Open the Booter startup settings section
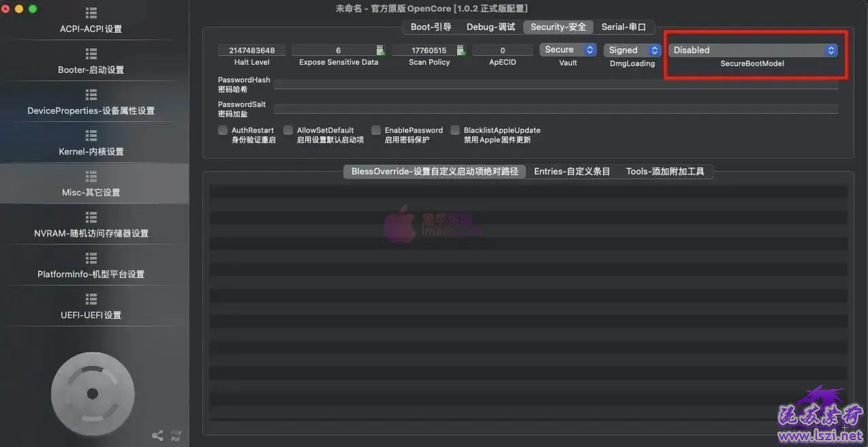The image size is (868, 447). (91, 62)
